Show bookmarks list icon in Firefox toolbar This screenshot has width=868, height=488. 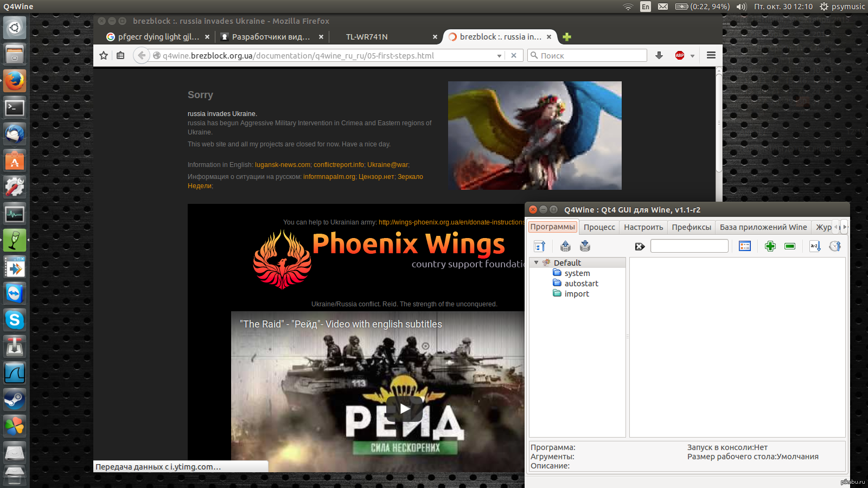coord(120,55)
